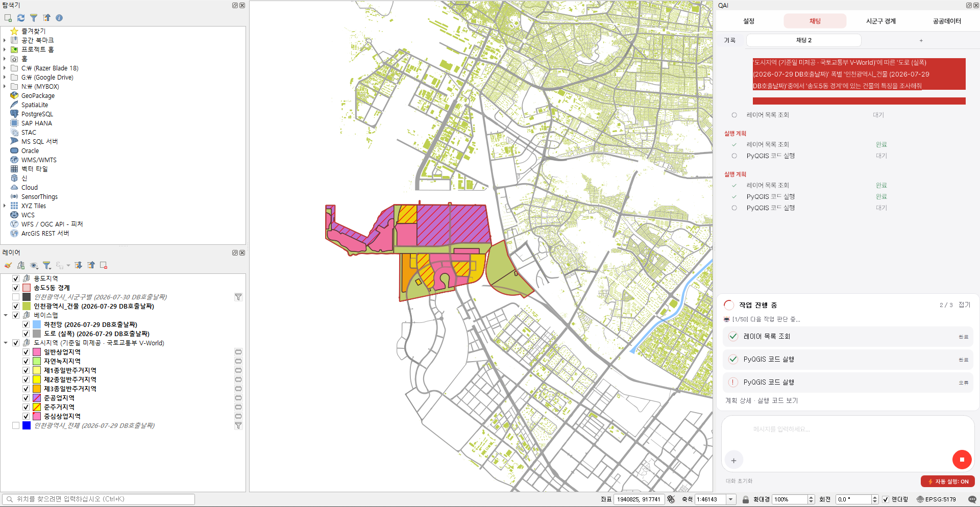The image size is (980, 507).
Task: Expand XYZ Tiles node
Action: coord(5,206)
